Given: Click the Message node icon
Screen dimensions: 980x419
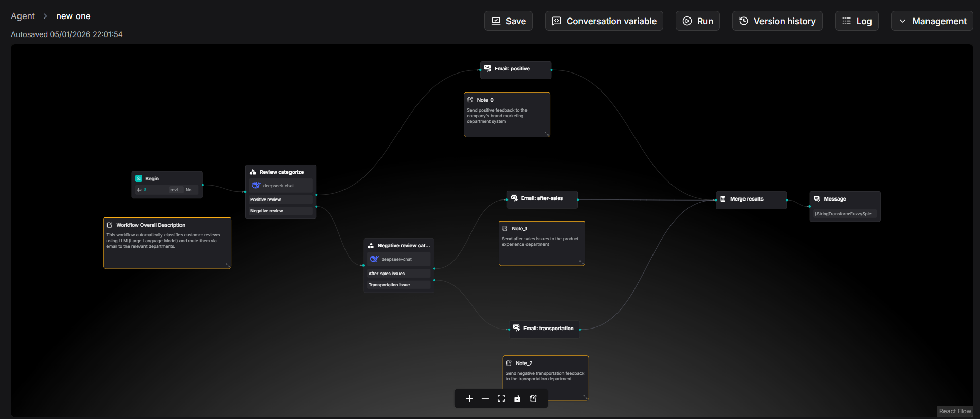Looking at the screenshot, I should click(x=817, y=198).
